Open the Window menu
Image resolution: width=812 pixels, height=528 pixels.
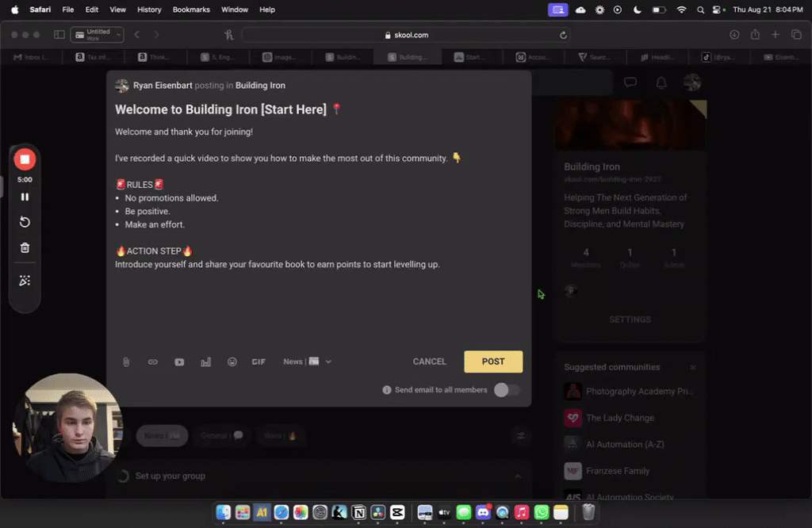point(235,10)
